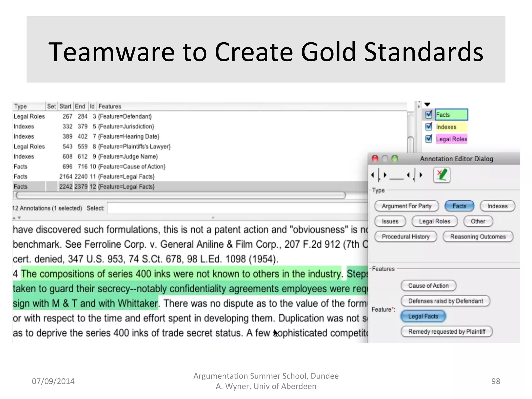Uncheck the Indexes annotation set
The width and height of the screenshot is (532, 399).
pyautogui.click(x=429, y=127)
